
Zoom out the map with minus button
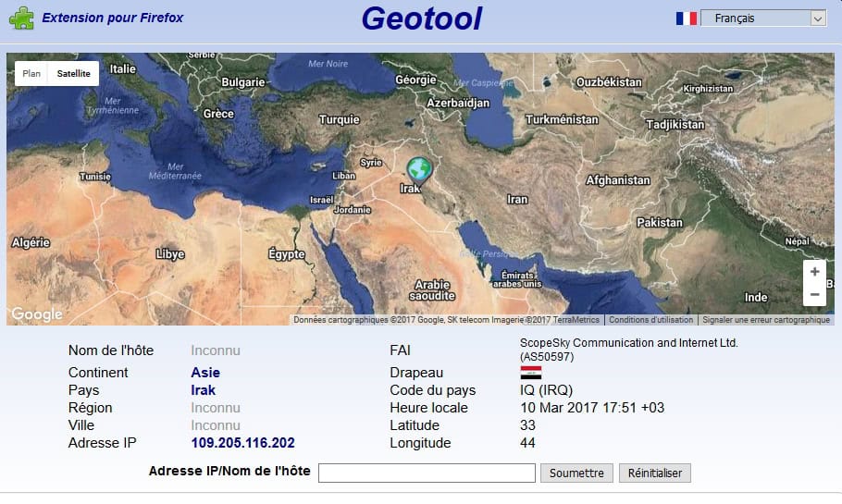click(x=814, y=295)
